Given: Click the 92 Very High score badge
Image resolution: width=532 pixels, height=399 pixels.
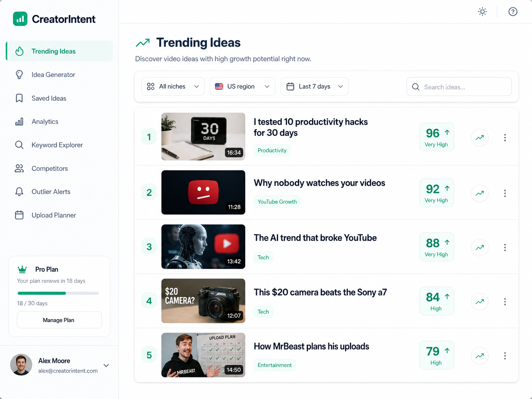Looking at the screenshot, I should pos(437,193).
